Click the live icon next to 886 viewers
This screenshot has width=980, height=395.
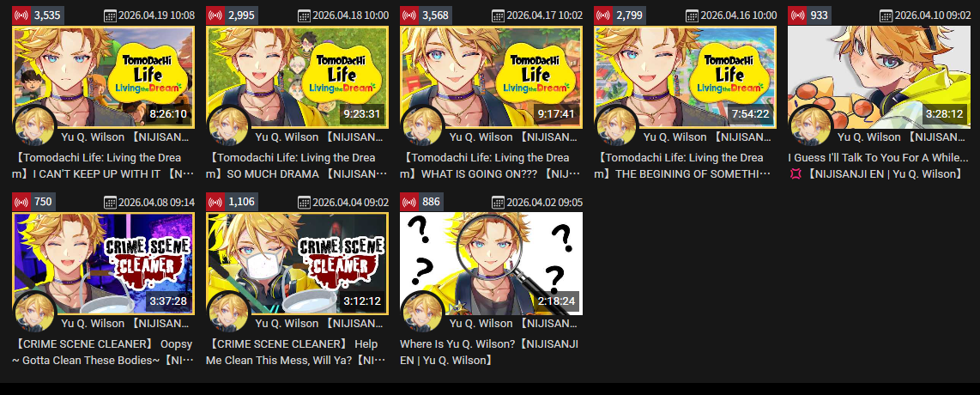click(408, 202)
